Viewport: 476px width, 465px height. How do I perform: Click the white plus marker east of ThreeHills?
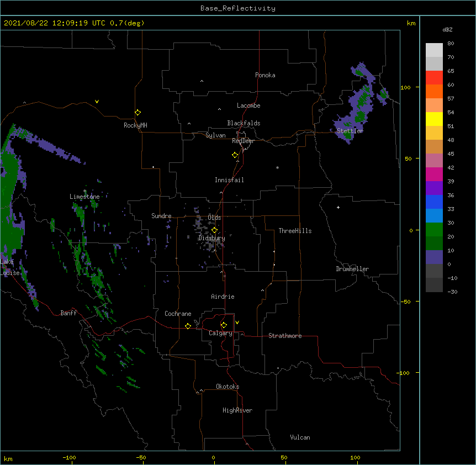point(338,207)
